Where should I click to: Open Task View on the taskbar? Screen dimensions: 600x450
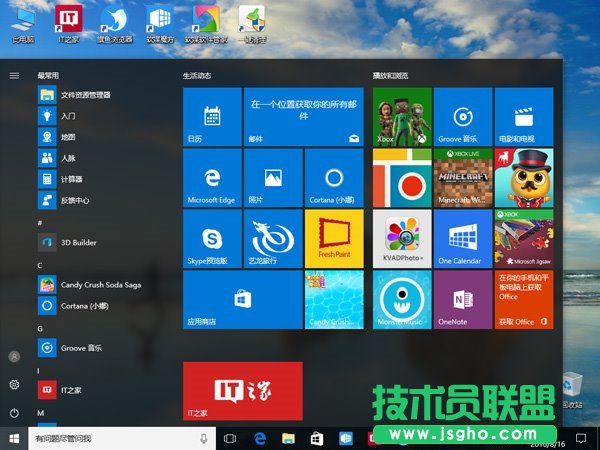coord(230,439)
